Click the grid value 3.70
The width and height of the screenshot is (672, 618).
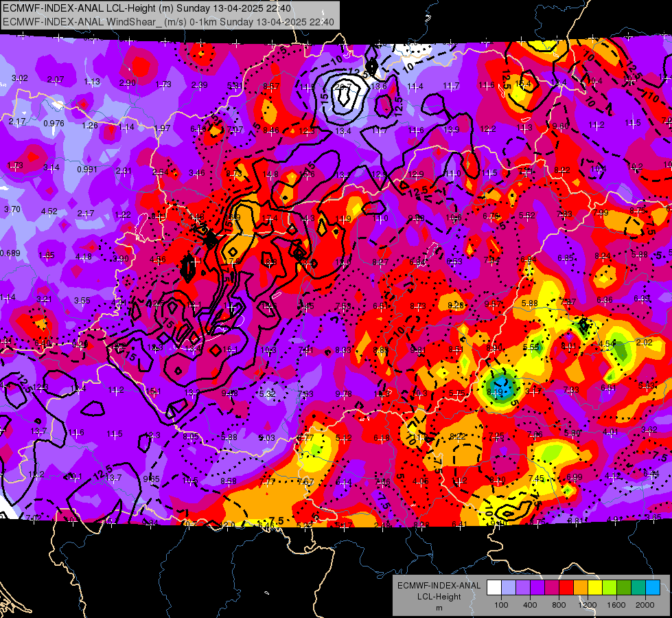(12, 209)
